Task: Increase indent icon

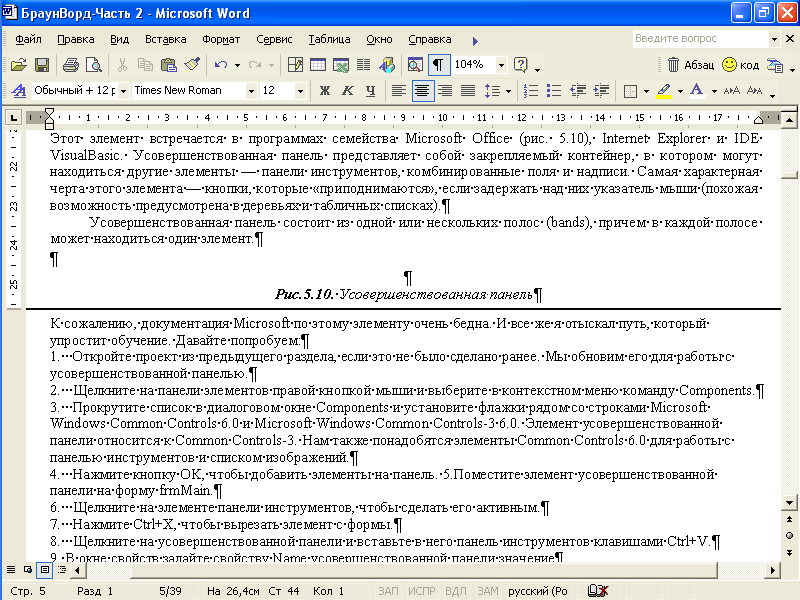Action: pyautogui.click(x=601, y=91)
